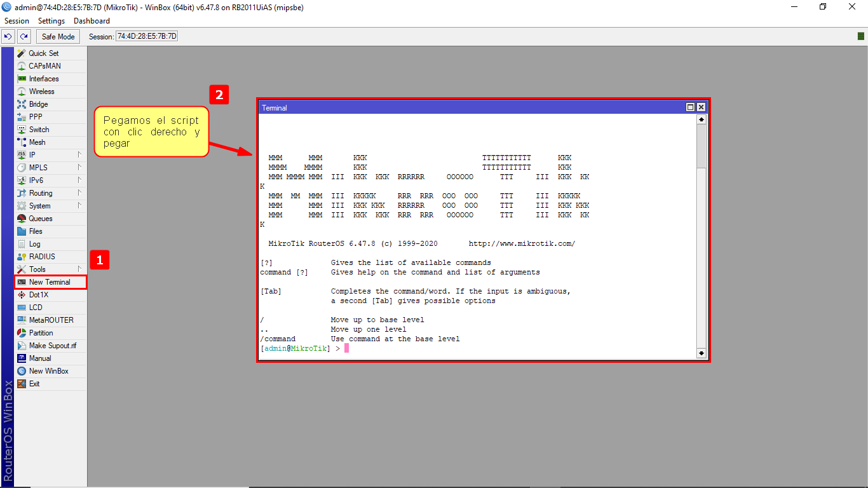Click the Terminal scrollbar down arrow
This screenshot has height=488, width=868.
click(x=701, y=353)
